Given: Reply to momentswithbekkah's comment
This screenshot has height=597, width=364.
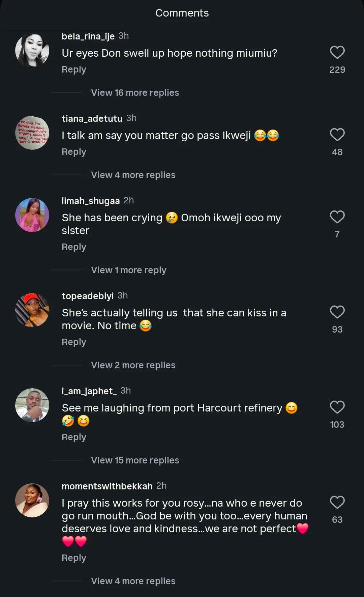Looking at the screenshot, I should click(x=74, y=558).
